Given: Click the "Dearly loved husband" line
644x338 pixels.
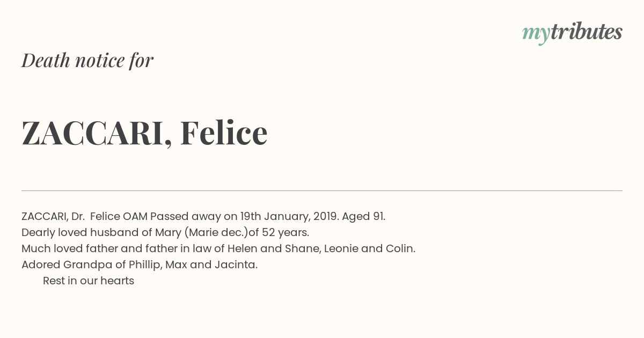Looking at the screenshot, I should click(x=165, y=233).
